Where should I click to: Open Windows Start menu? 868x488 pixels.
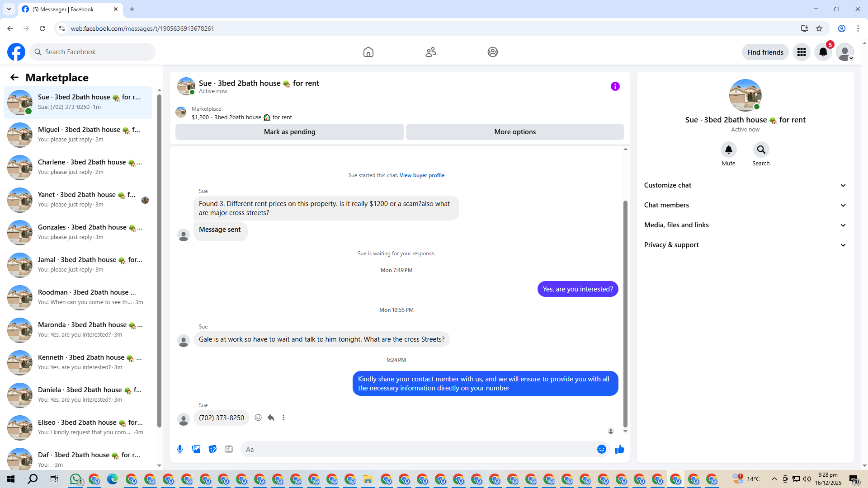11,479
